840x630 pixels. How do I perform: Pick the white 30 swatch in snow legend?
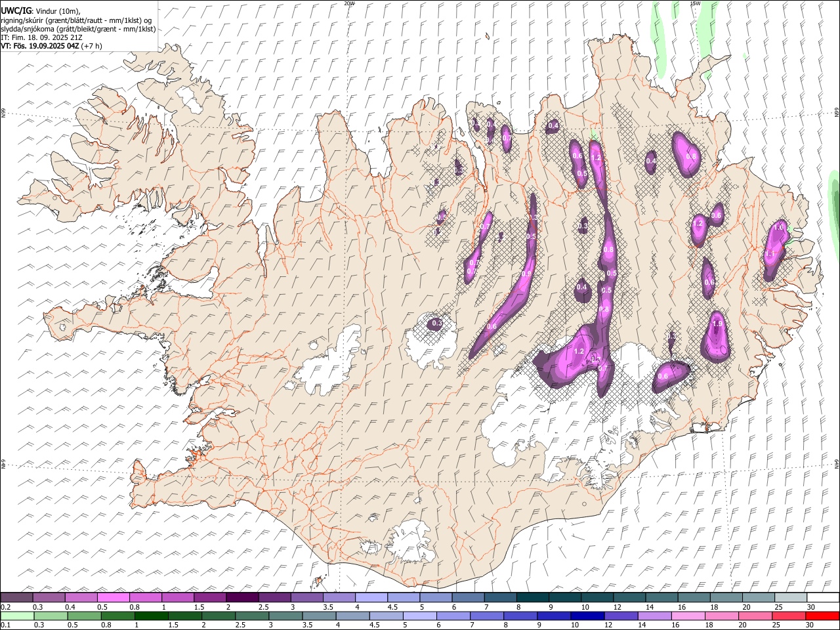823,597
